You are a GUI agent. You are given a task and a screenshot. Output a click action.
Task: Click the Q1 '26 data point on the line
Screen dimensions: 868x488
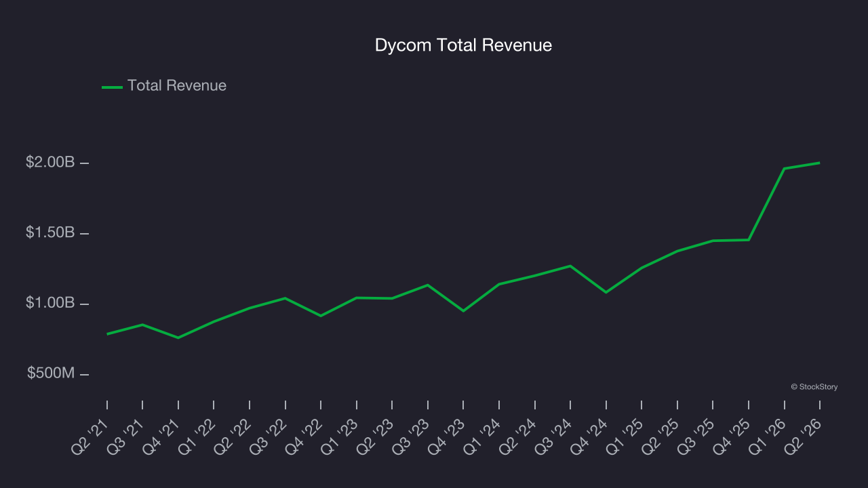tap(784, 169)
